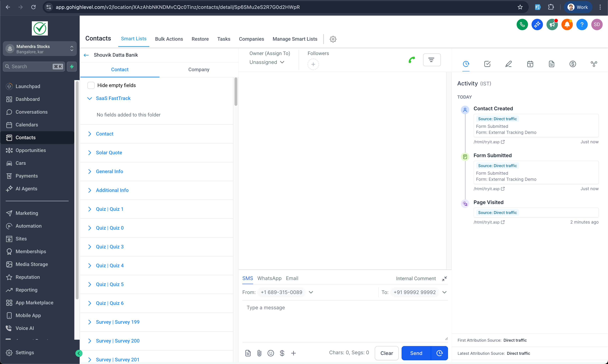Collapse the sidebar with green arrow toggle
The image size is (608, 364).
tap(79, 353)
